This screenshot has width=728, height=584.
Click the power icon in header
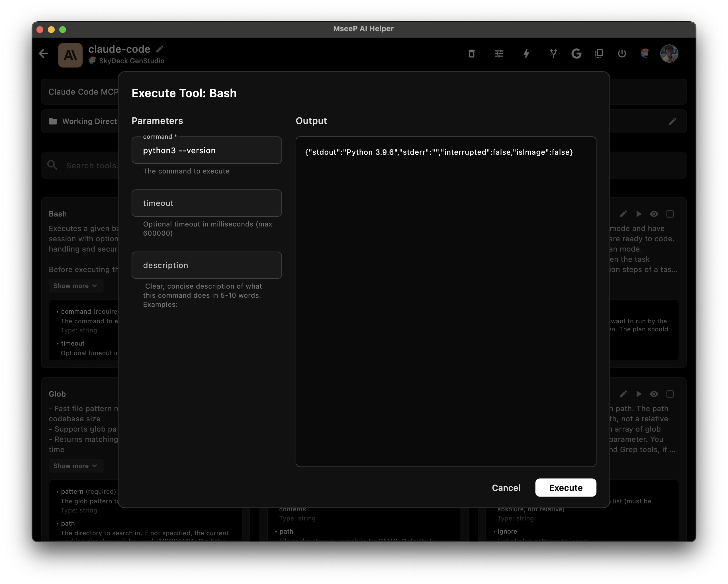click(622, 53)
